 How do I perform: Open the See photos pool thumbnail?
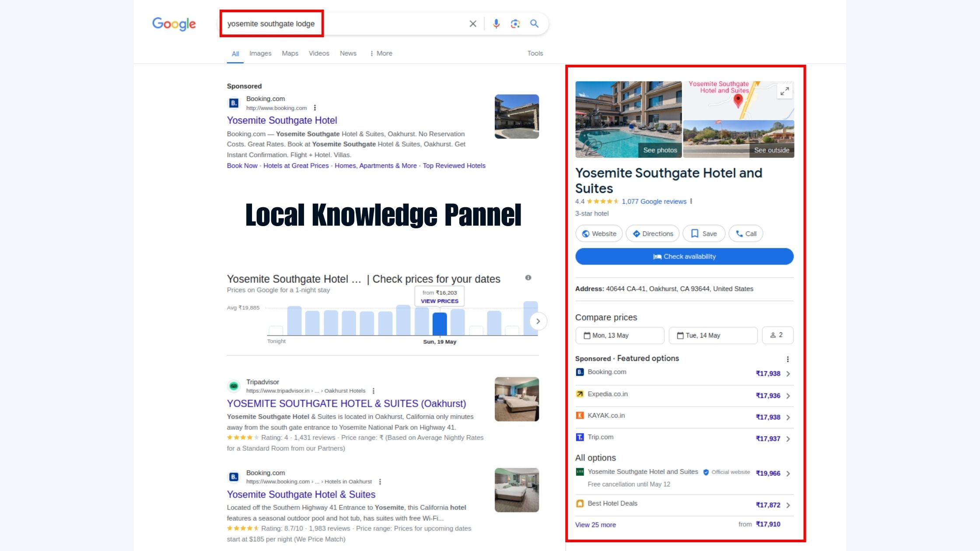pos(628,119)
